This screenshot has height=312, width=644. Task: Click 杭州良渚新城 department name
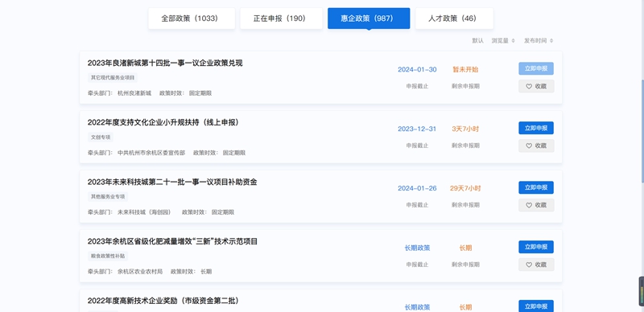(x=134, y=93)
